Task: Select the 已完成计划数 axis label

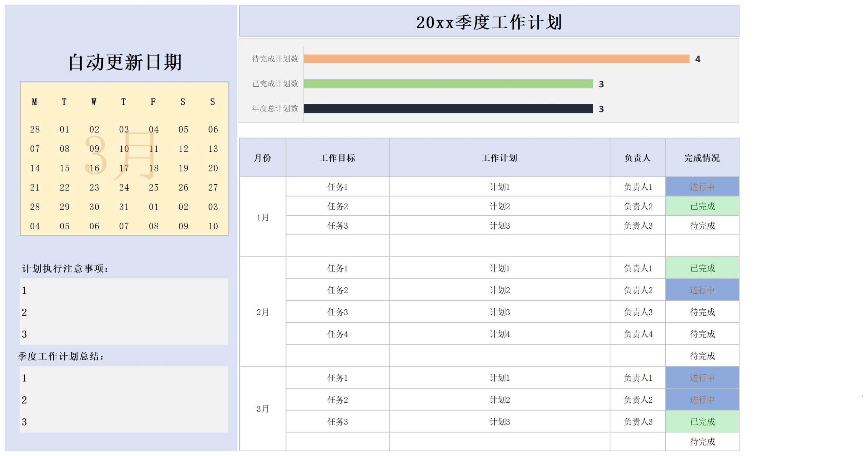Action: pyautogui.click(x=275, y=84)
